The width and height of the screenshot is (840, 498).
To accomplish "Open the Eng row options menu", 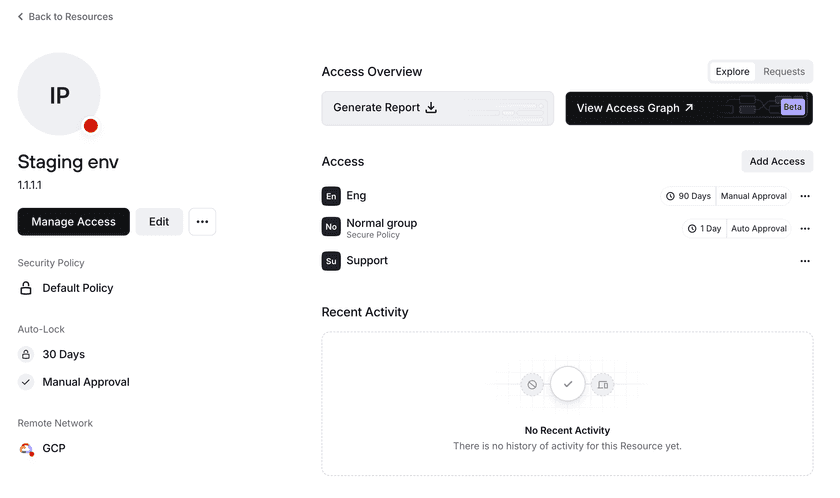I will [x=805, y=196].
